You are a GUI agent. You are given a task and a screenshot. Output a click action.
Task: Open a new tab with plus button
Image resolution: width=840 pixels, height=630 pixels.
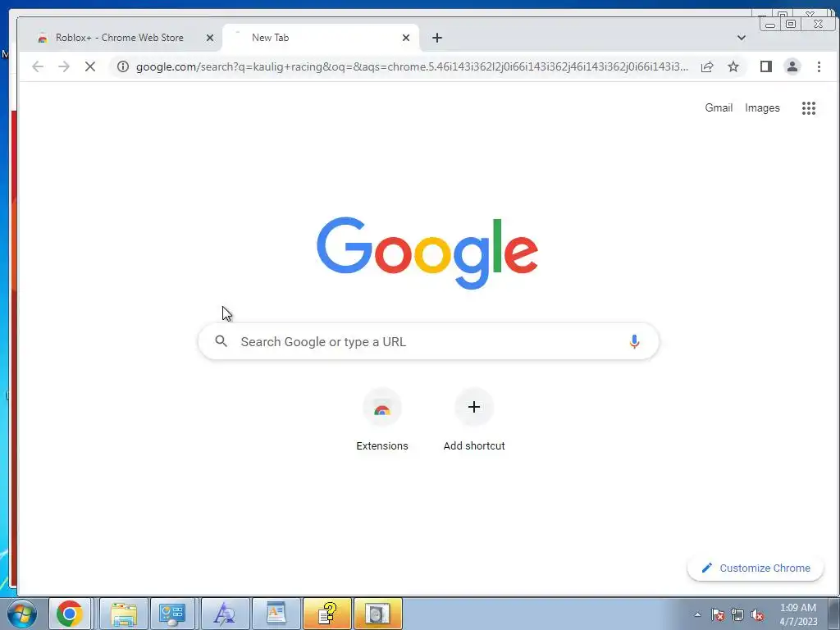click(x=437, y=38)
